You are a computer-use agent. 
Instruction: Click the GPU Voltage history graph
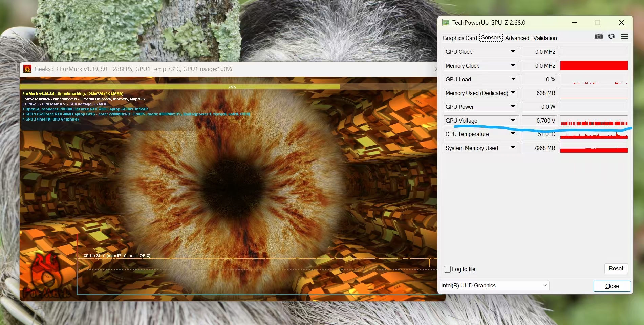(594, 121)
